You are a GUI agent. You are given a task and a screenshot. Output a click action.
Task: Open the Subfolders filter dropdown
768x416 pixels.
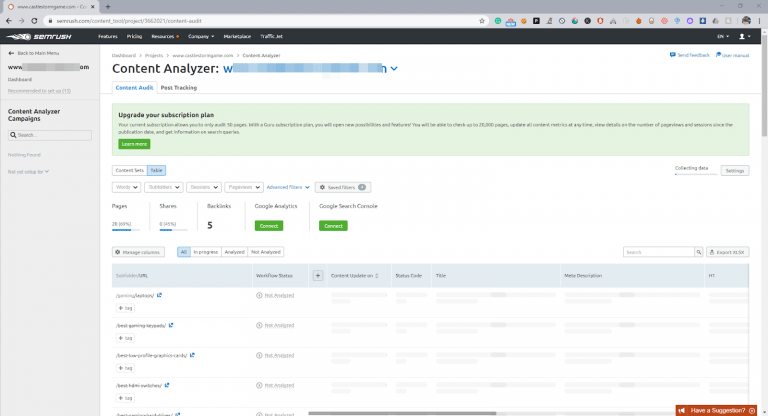coord(163,187)
